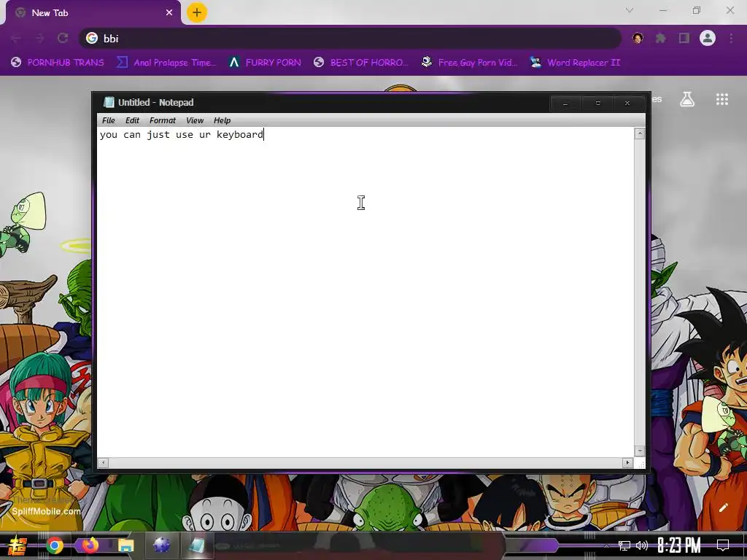Click the Labs flask icon on New Tab page
Screen dimensions: 747x560
pos(687,99)
